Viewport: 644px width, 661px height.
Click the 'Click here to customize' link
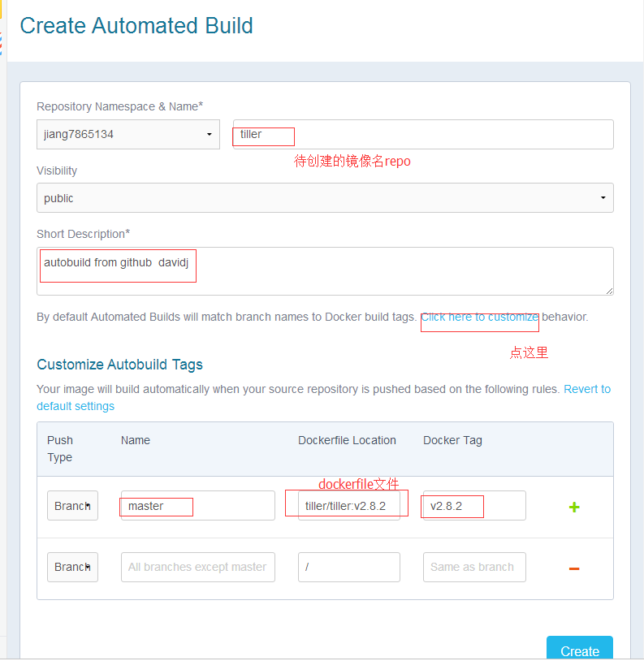click(479, 317)
